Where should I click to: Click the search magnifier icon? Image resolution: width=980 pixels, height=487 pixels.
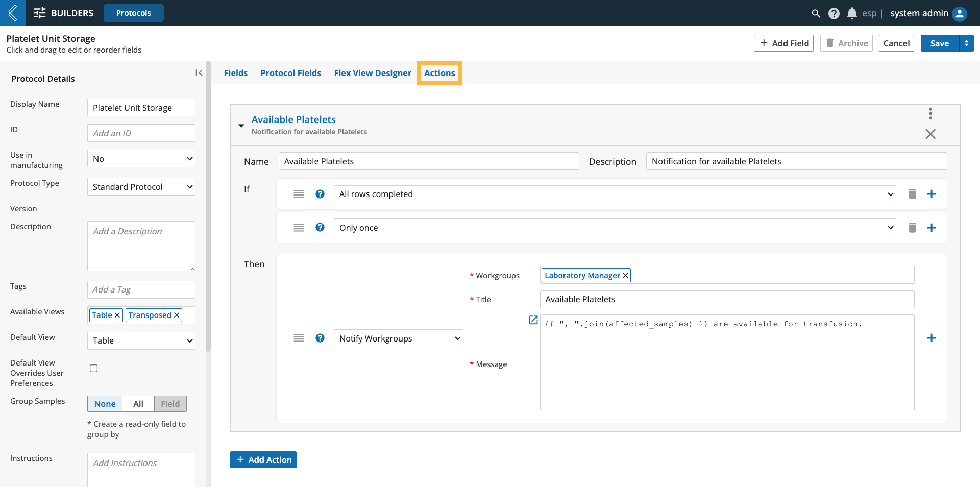coord(816,13)
